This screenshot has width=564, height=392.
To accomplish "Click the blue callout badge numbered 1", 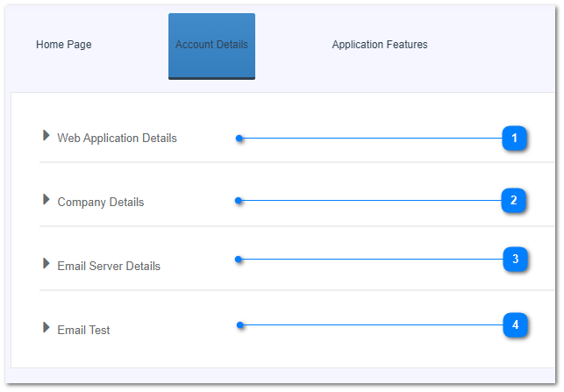I will 515,138.
